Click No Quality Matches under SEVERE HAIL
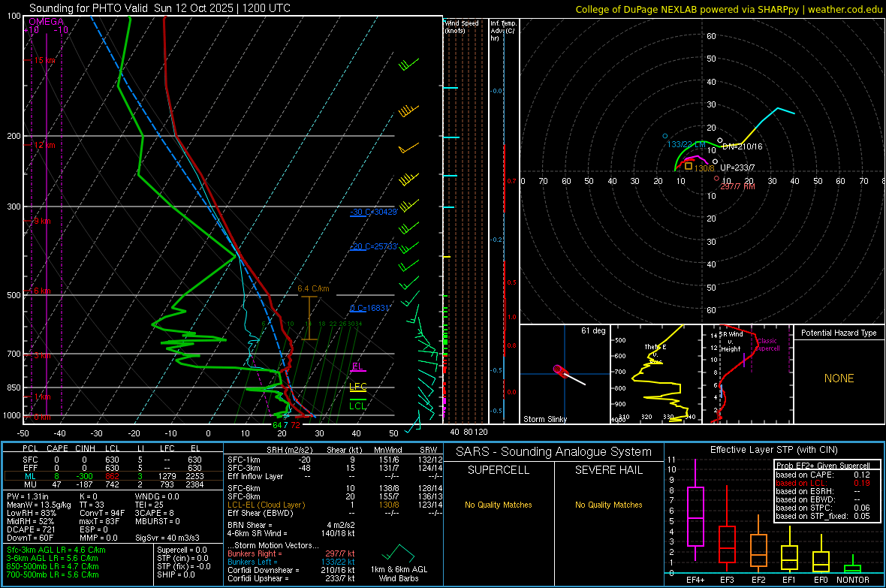The width and height of the screenshot is (886, 588). (608, 505)
